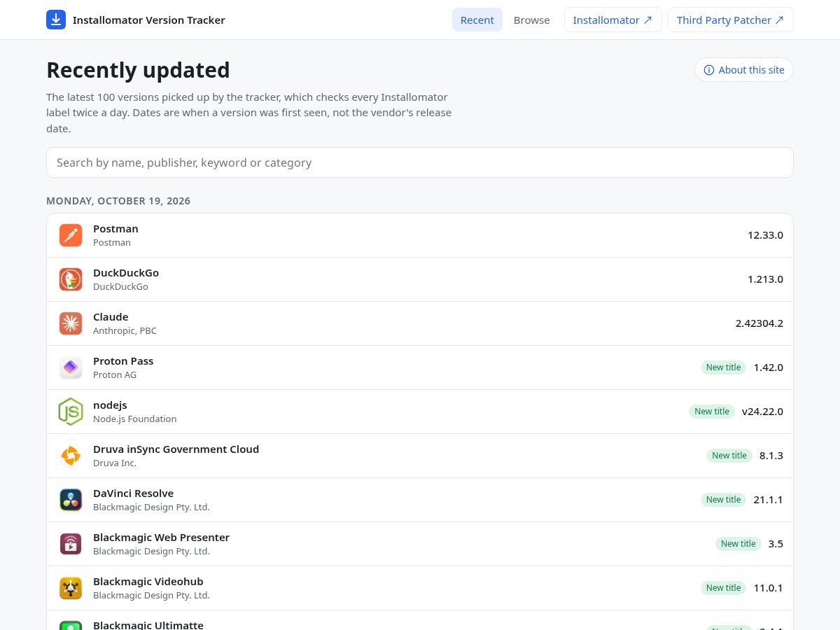Click DaVinci Resolve version 21.1.1

tap(769, 500)
